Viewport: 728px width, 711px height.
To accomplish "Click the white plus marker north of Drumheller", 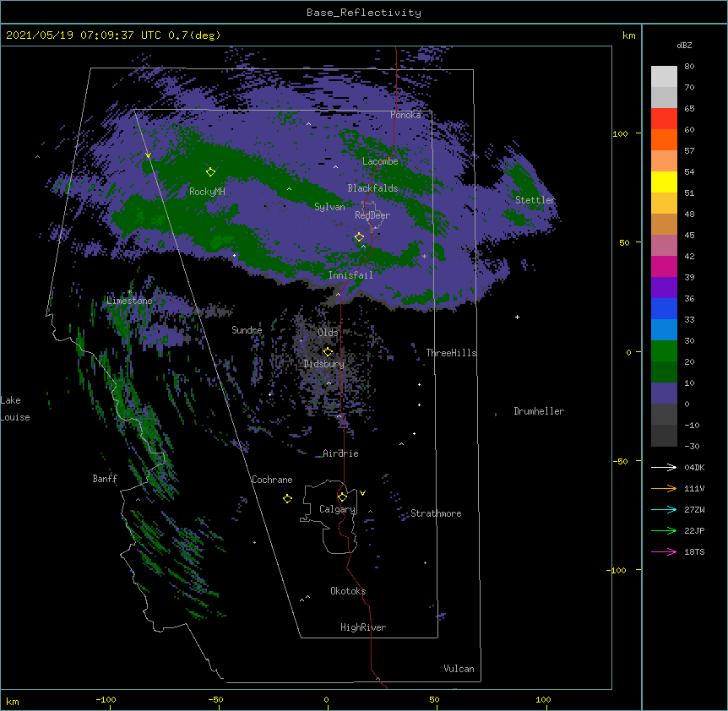I will click(x=517, y=317).
